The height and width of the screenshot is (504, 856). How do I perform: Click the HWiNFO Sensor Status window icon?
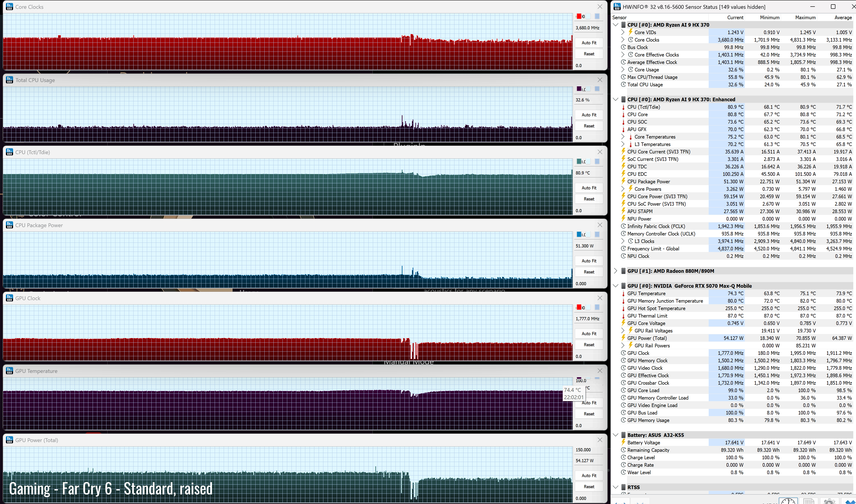tap(617, 7)
